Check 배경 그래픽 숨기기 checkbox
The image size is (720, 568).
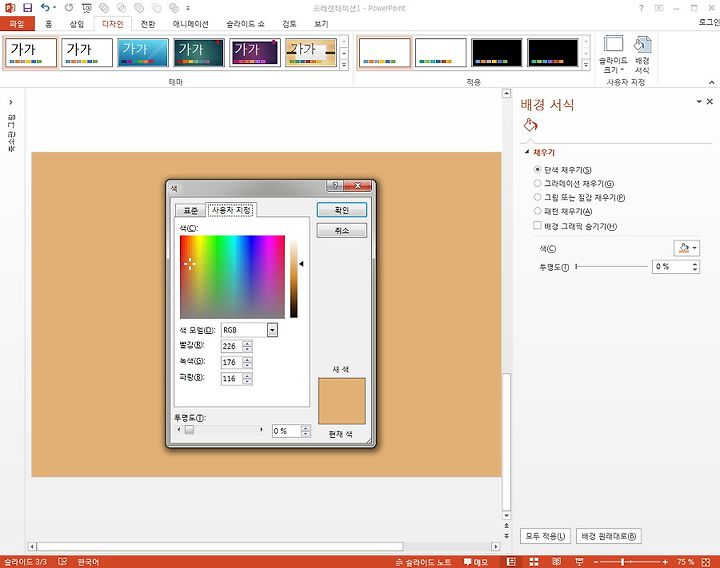[537, 225]
